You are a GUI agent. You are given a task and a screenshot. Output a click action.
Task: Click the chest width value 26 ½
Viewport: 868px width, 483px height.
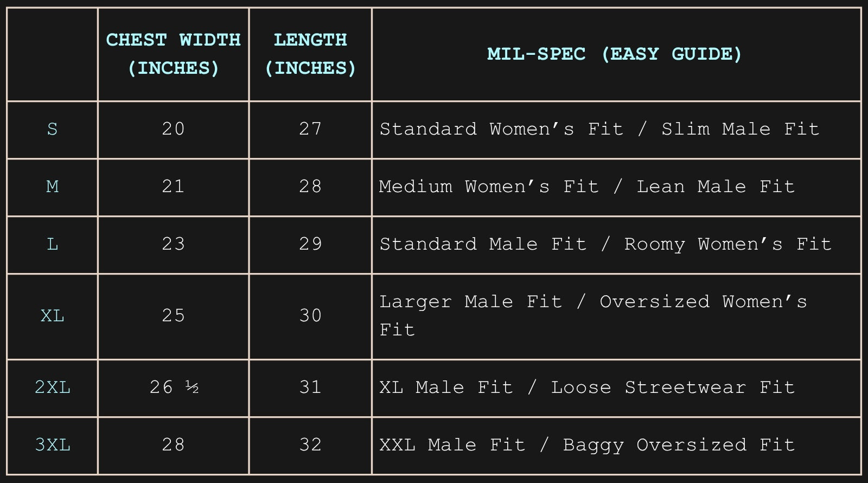click(174, 387)
